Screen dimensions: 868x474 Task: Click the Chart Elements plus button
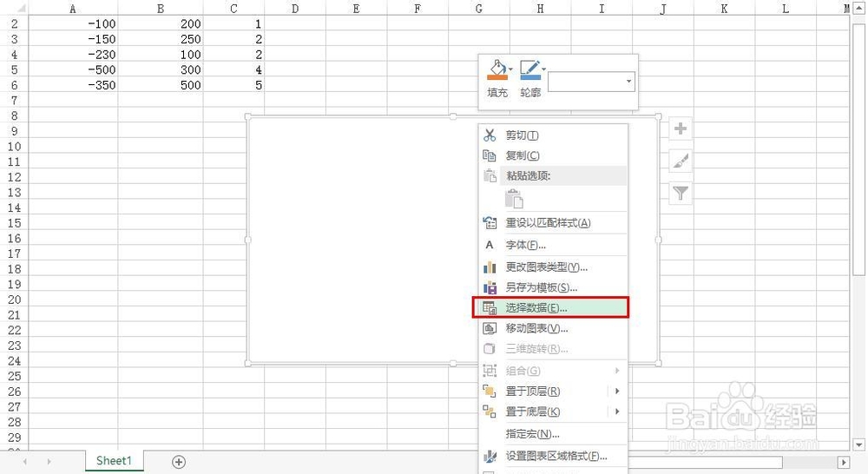[x=681, y=129]
